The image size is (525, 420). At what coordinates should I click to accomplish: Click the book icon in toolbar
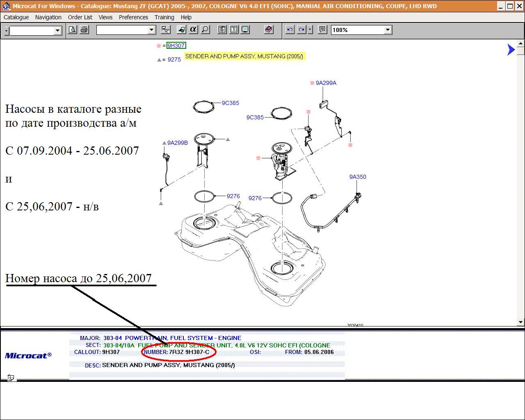(x=269, y=30)
